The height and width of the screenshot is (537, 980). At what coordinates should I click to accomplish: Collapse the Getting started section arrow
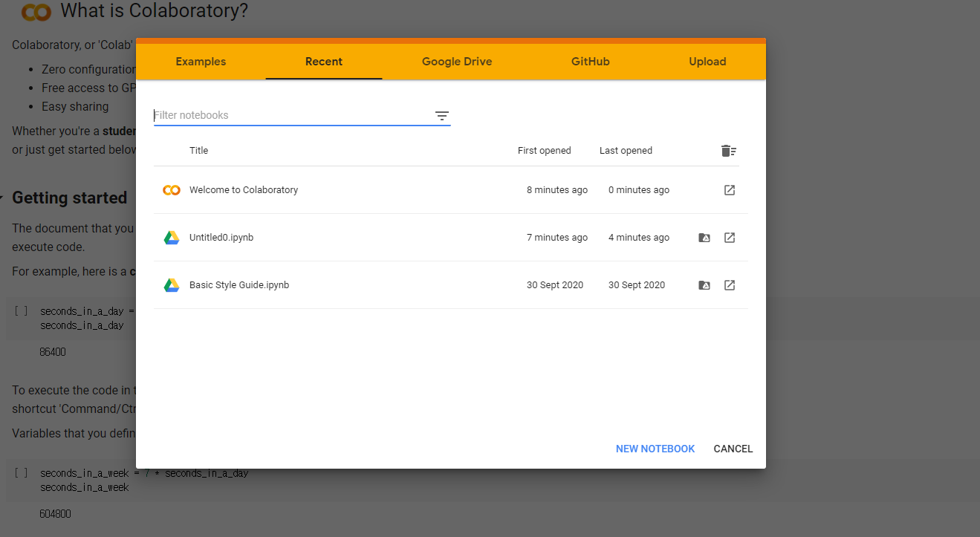tap(1, 198)
